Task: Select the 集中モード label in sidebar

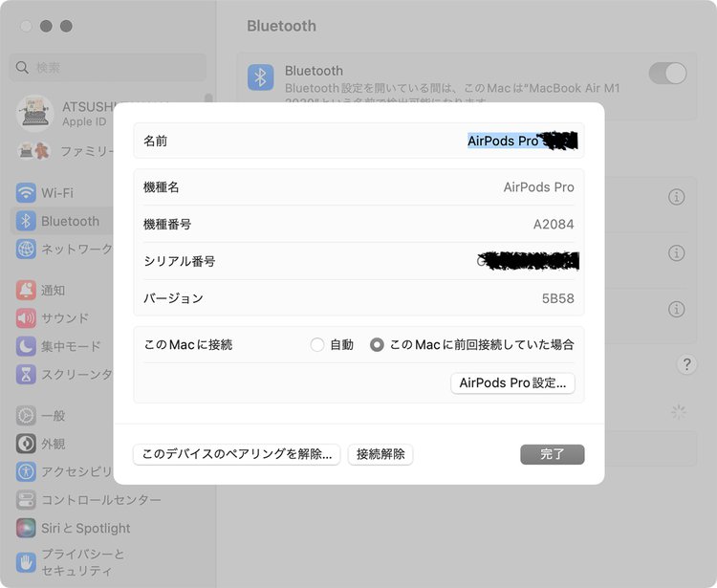Action: (71, 346)
